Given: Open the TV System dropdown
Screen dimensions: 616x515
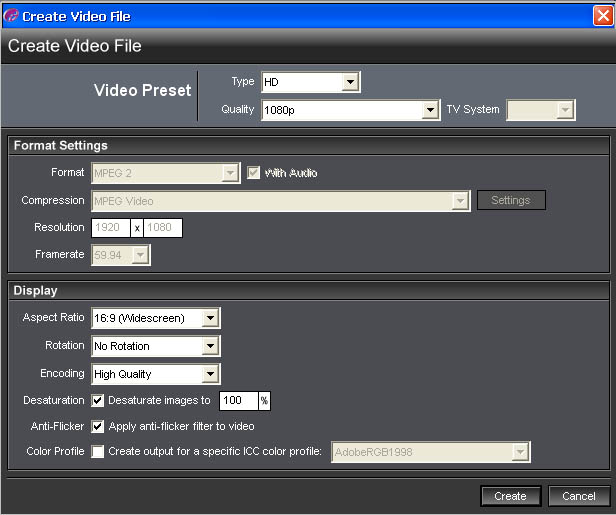Looking at the screenshot, I should pos(541,110).
